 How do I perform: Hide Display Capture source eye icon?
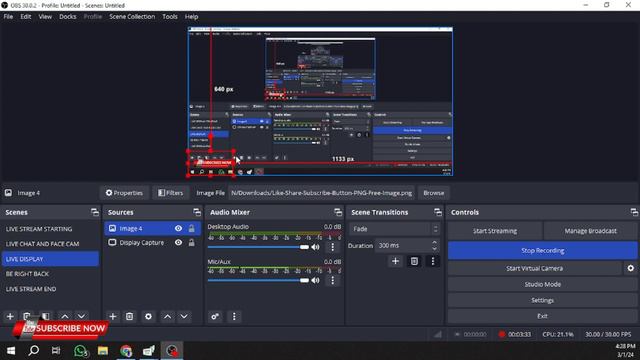click(x=178, y=242)
